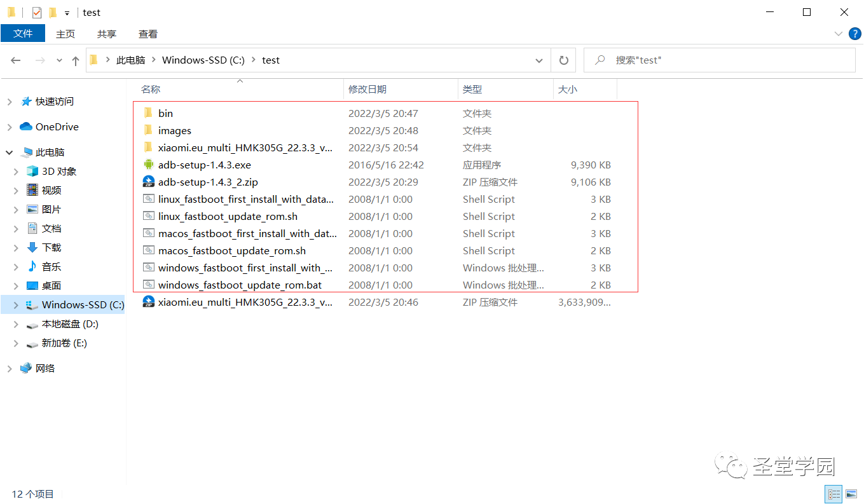This screenshot has width=864, height=504.
Task: Click the 新加卷 (E:) drive icon
Action: (32, 344)
